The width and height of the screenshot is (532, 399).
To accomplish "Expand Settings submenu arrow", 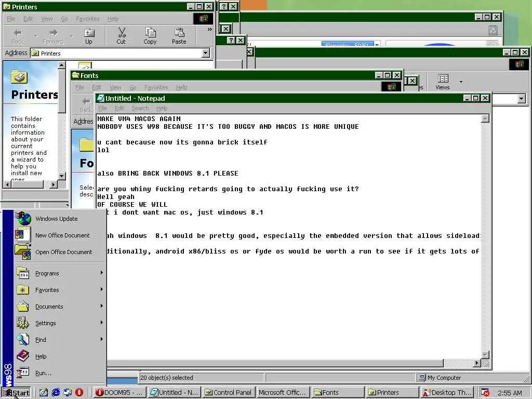I will point(101,323).
